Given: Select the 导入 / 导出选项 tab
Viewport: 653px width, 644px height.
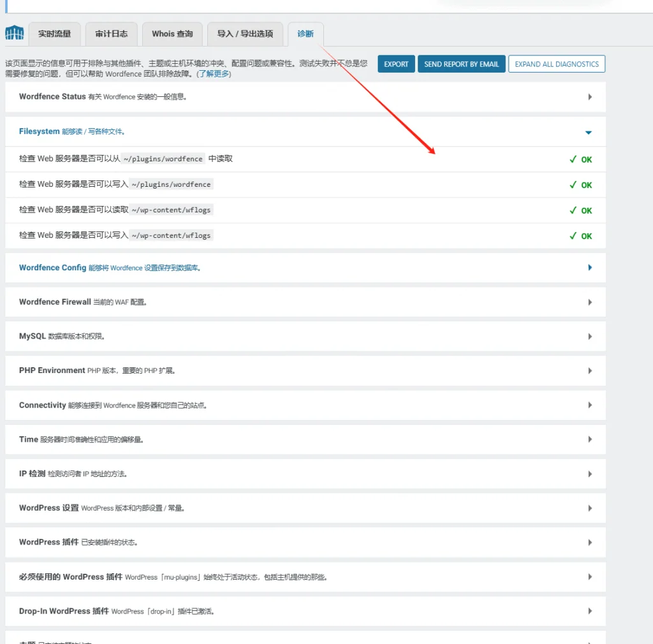Looking at the screenshot, I should point(245,34).
